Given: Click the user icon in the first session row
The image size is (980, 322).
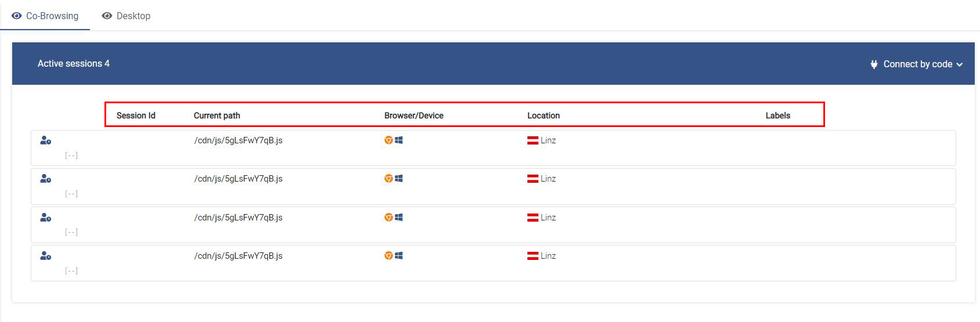Looking at the screenshot, I should tap(45, 140).
